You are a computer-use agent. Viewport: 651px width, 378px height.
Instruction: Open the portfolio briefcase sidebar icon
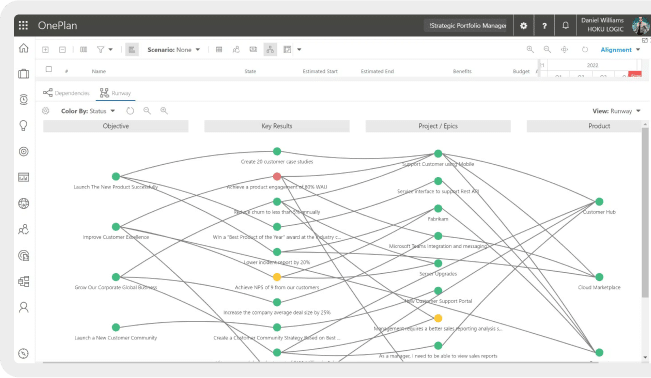(x=24, y=74)
